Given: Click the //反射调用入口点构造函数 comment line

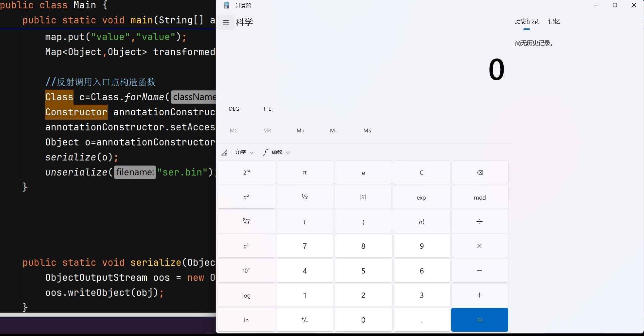Looking at the screenshot, I should 100,82.
